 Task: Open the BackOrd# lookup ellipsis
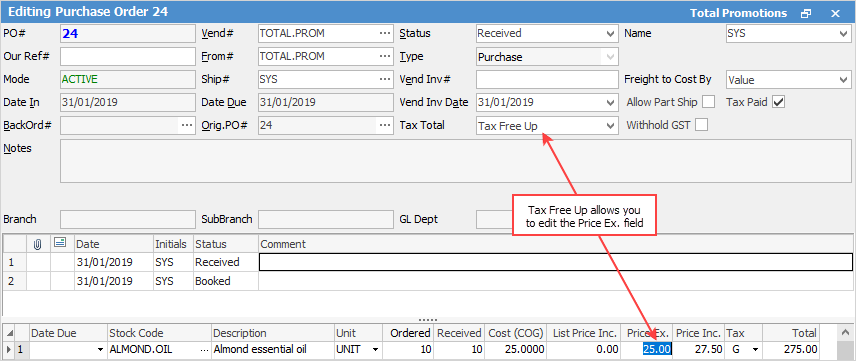(187, 126)
